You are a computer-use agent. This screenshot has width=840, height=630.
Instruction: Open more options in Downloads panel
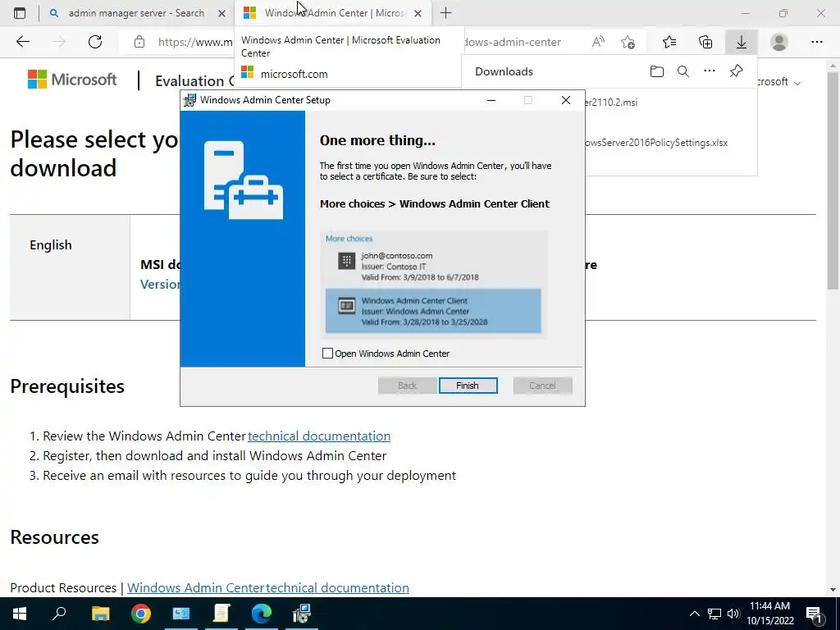tap(710, 71)
